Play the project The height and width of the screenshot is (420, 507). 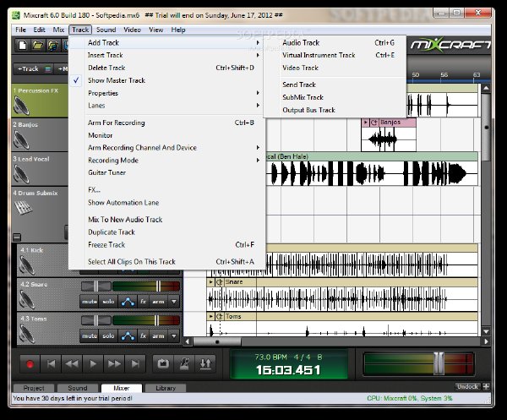(93, 364)
